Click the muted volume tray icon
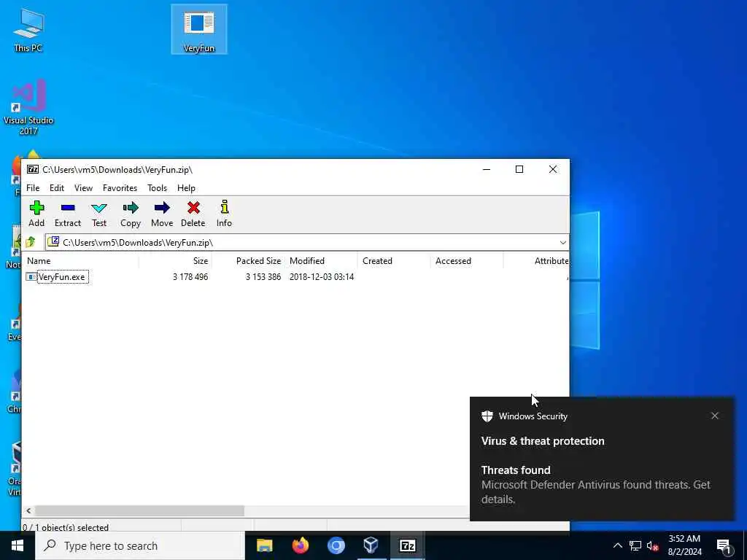Viewport: 747px width, 560px height. point(652,545)
